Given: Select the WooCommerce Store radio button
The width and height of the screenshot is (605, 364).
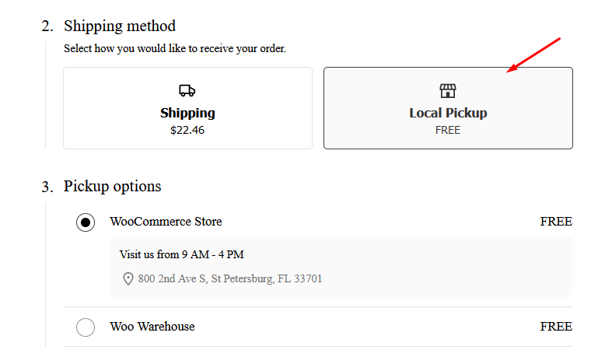Looking at the screenshot, I should point(86,222).
